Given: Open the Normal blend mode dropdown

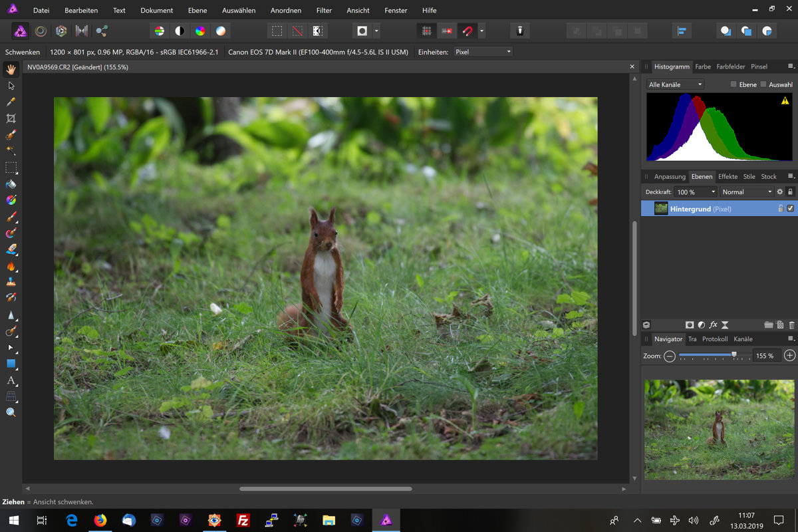Looking at the screenshot, I should click(746, 192).
